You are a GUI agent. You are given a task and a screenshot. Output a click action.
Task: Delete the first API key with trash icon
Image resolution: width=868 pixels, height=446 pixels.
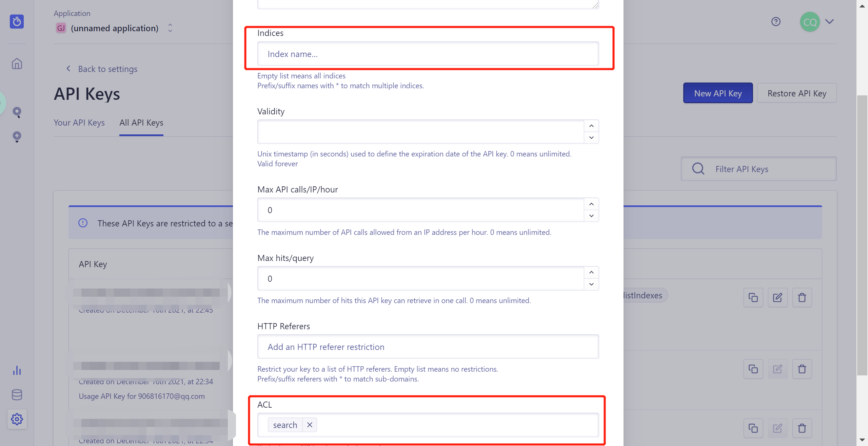[802, 298]
